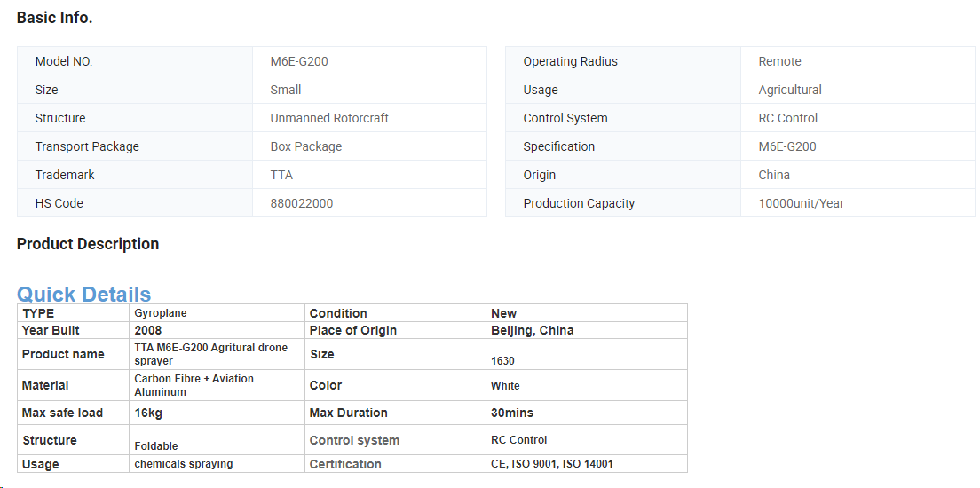The width and height of the screenshot is (980, 488).
Task: Click the Box Package transport value
Action: pos(305,146)
